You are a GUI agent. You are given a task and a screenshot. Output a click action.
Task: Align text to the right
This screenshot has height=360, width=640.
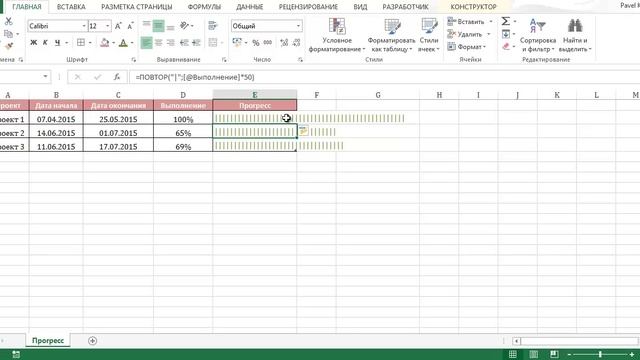point(171,42)
